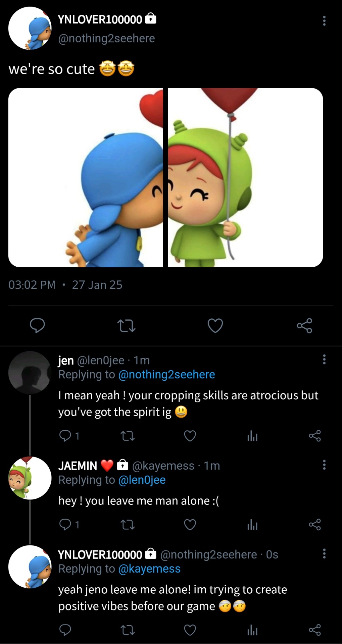Viewport: 342px width, 644px height.
Task: View analytics on YNLOVER100000's last reply
Action: tap(252, 630)
